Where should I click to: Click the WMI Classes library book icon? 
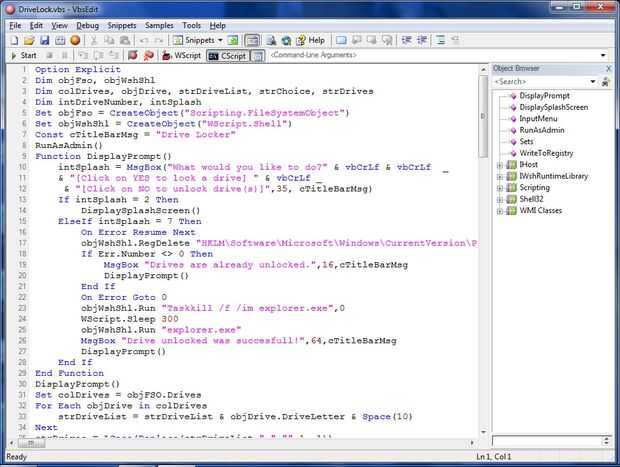(x=512, y=210)
